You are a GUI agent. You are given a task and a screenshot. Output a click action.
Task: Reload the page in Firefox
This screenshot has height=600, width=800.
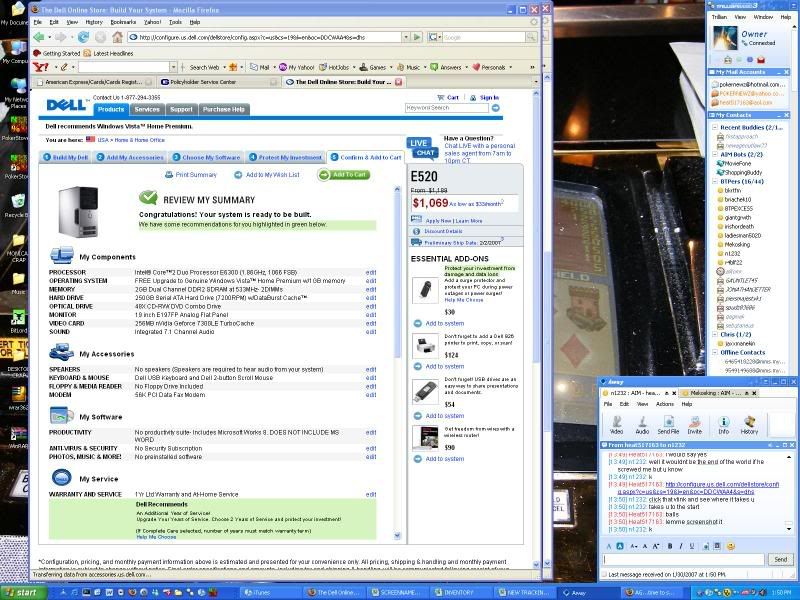coord(83,37)
